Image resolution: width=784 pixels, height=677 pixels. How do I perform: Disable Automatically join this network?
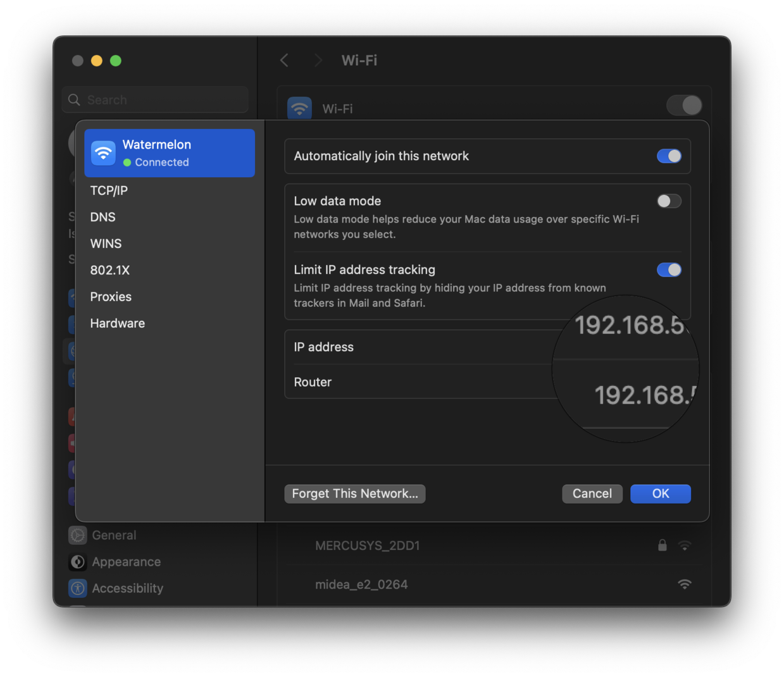[x=669, y=156]
